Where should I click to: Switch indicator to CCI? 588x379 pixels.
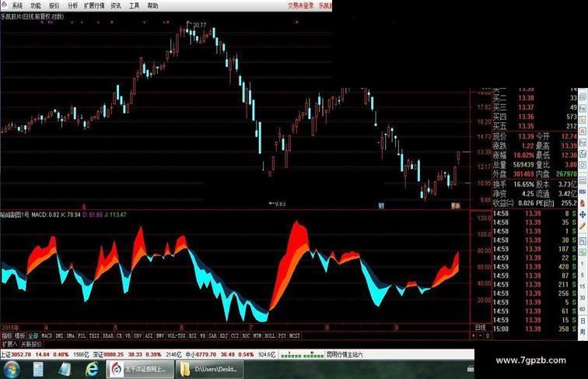(x=235, y=336)
